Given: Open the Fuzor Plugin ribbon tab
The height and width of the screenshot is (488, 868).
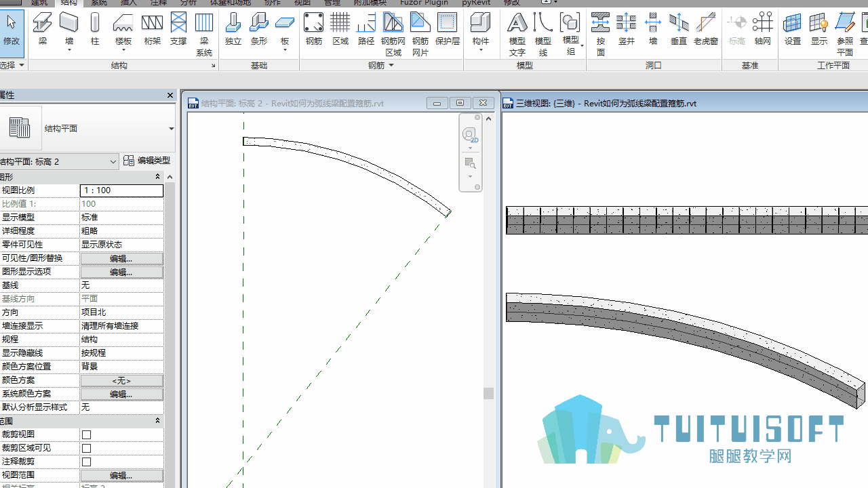Looking at the screenshot, I should (x=425, y=3).
